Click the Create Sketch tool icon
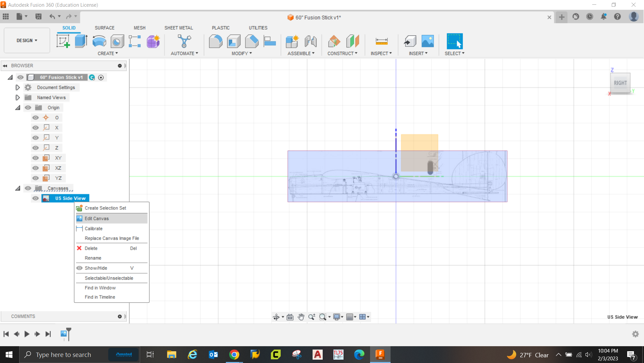The height and width of the screenshot is (363, 644). point(63,41)
